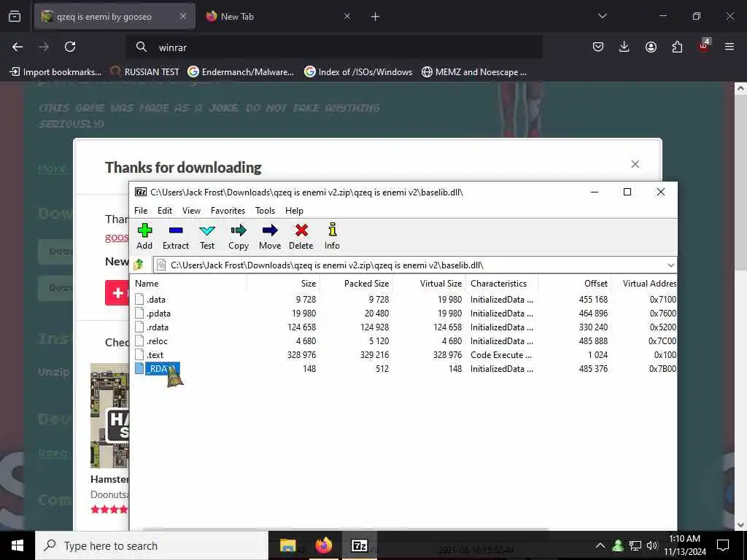
Task: Select the qzeq is enemi browser tab
Action: 115,17
